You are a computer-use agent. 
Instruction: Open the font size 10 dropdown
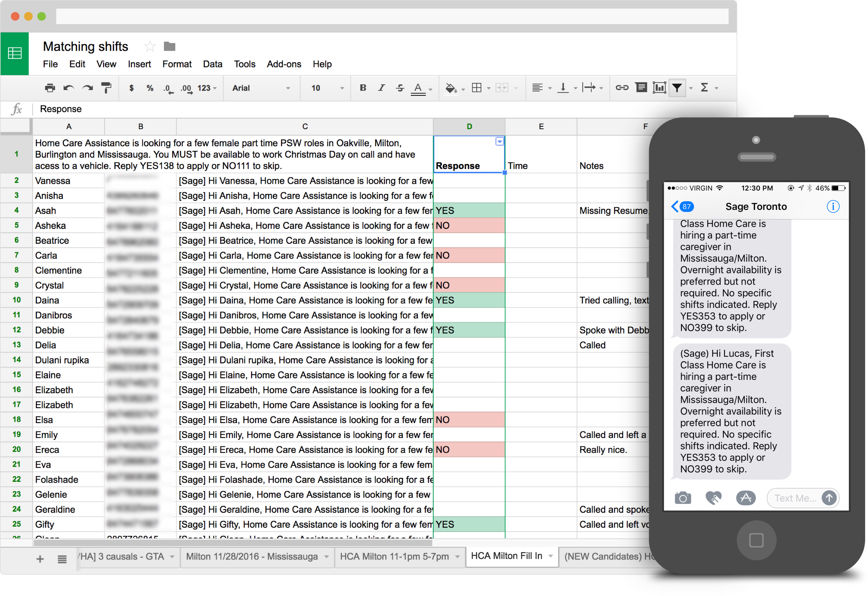click(x=327, y=88)
